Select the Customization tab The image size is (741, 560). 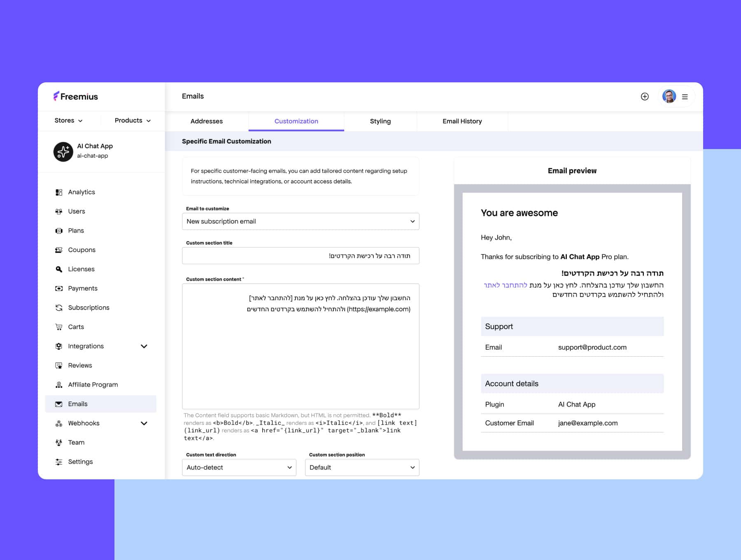pyautogui.click(x=296, y=121)
